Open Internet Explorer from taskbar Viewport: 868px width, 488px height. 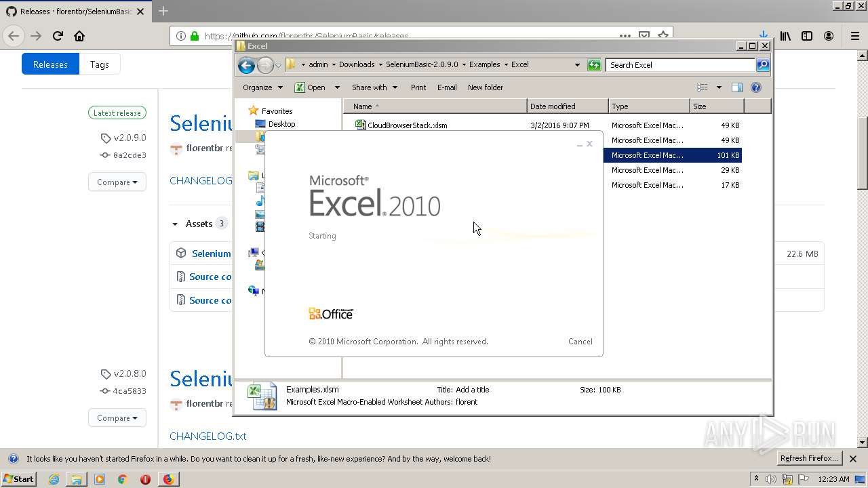pos(54,479)
